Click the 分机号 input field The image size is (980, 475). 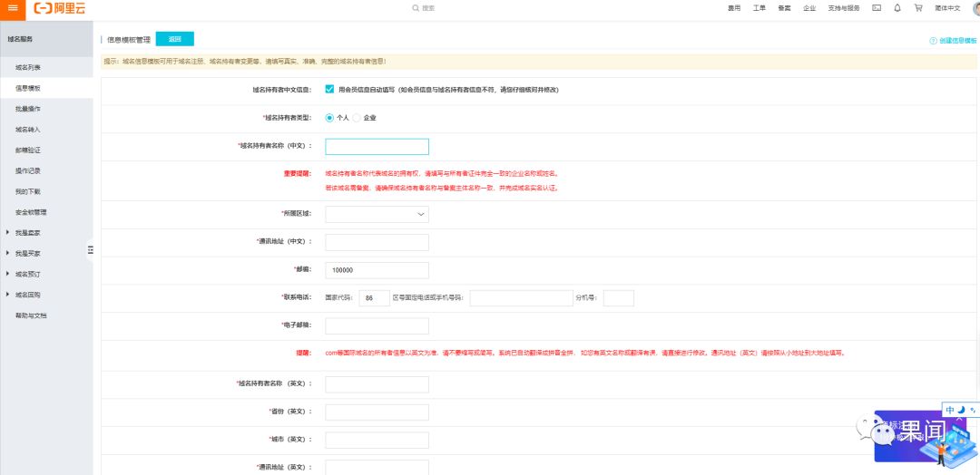pos(619,298)
